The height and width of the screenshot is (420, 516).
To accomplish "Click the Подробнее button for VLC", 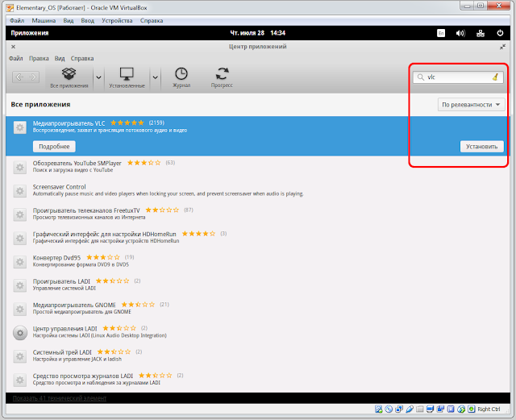I will (54, 147).
